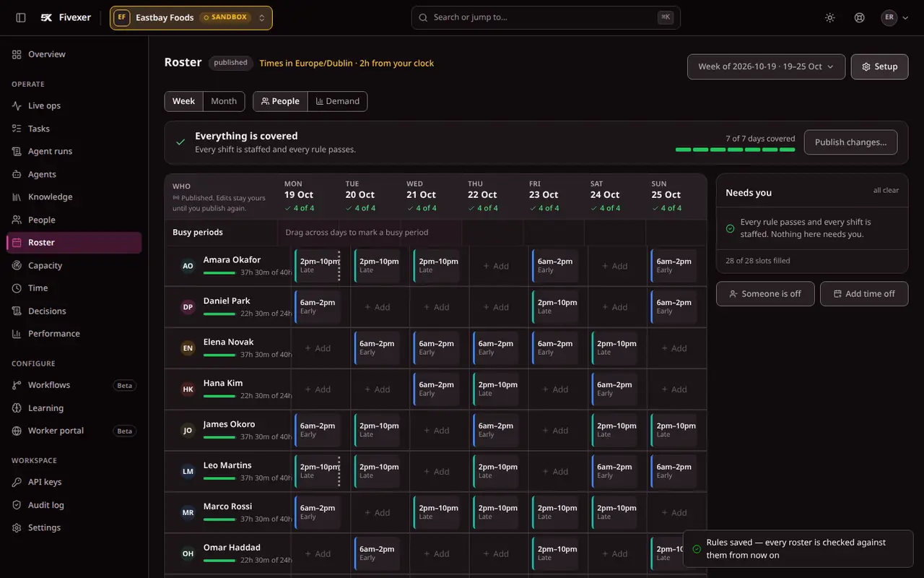Open Overview from the sidebar

tap(74, 54)
